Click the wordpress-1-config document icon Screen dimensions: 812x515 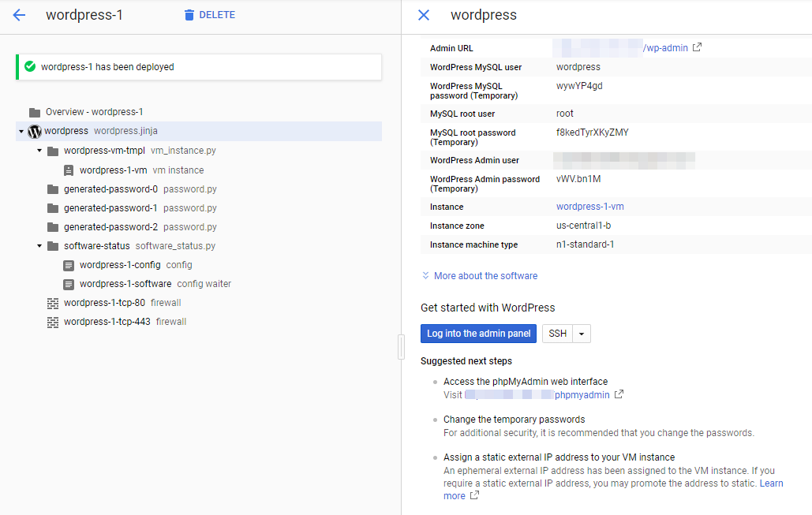coord(69,265)
